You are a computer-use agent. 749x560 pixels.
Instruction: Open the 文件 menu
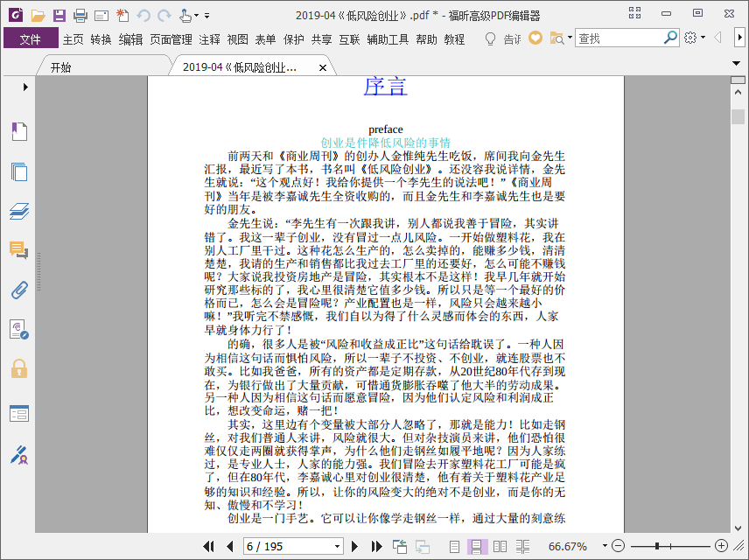pyautogui.click(x=31, y=38)
